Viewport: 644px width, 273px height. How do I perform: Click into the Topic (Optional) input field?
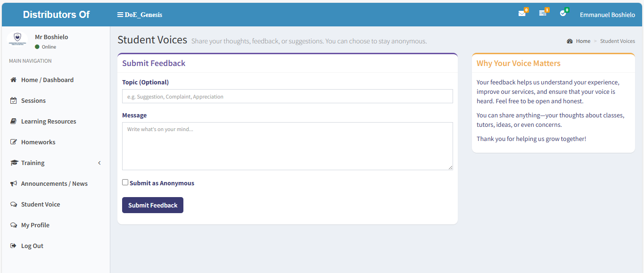287,97
